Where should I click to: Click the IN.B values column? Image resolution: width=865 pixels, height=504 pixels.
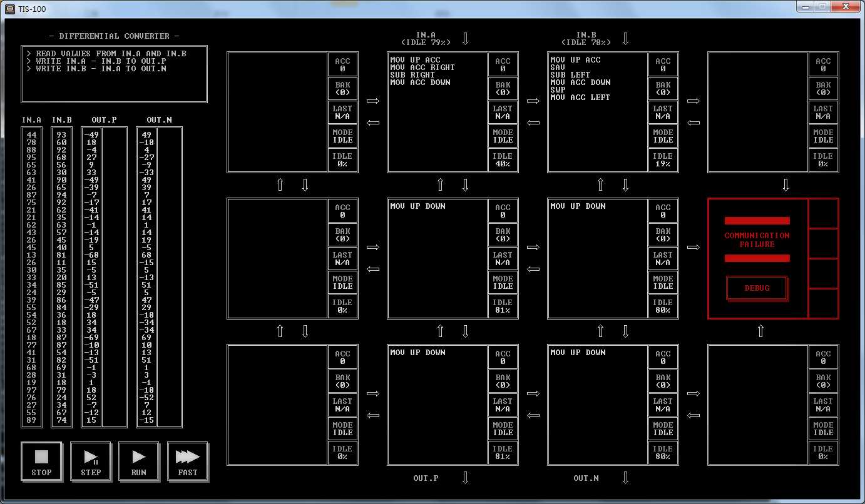point(62,278)
